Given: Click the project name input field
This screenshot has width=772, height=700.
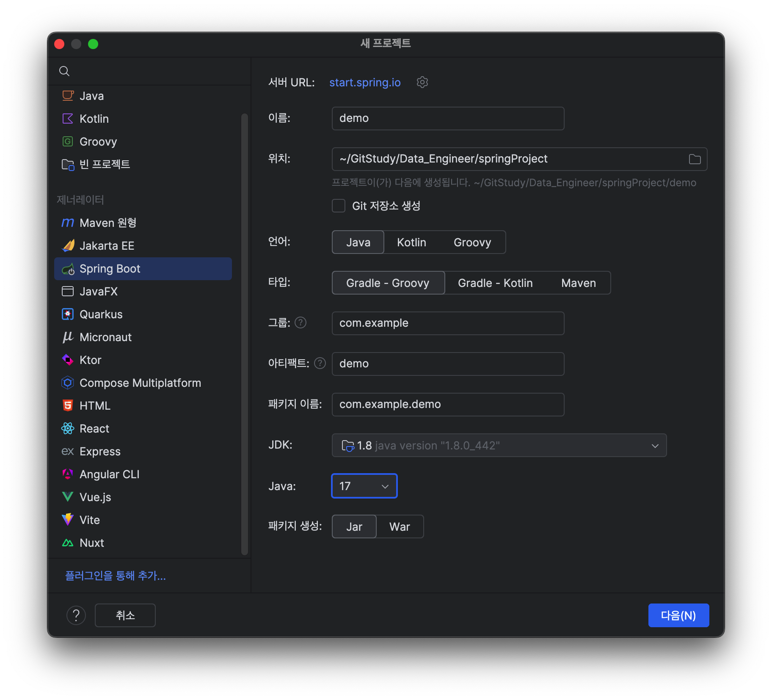Looking at the screenshot, I should 448,119.
